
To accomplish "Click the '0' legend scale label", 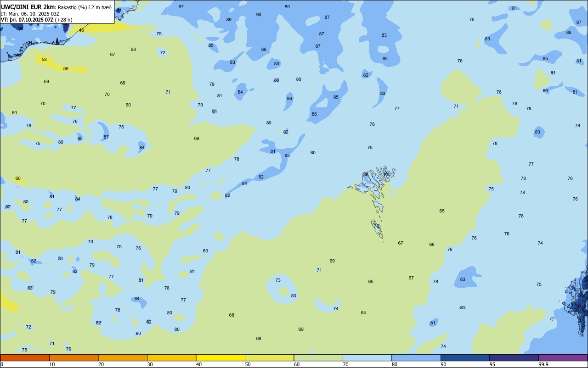I will point(2,364).
